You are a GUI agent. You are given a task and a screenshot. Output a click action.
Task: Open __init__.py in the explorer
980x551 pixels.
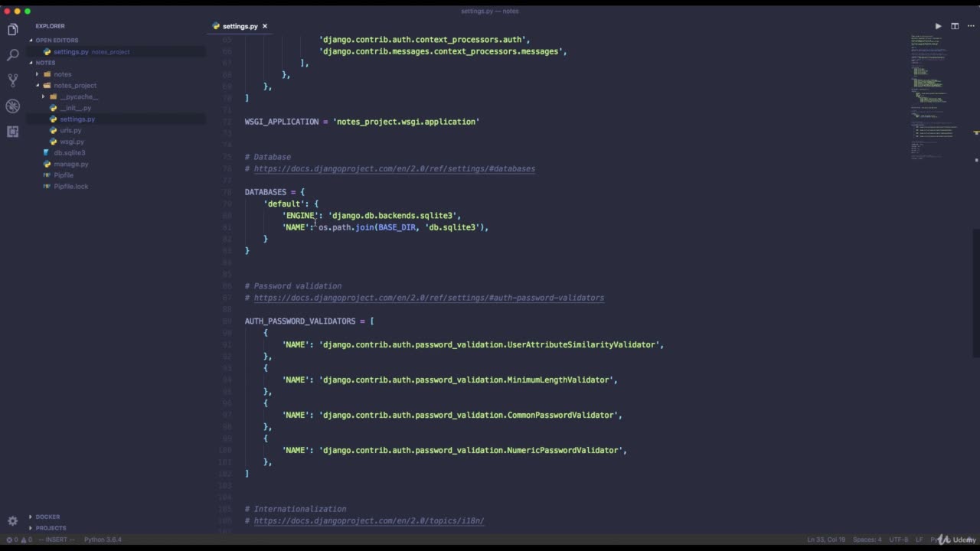point(75,108)
